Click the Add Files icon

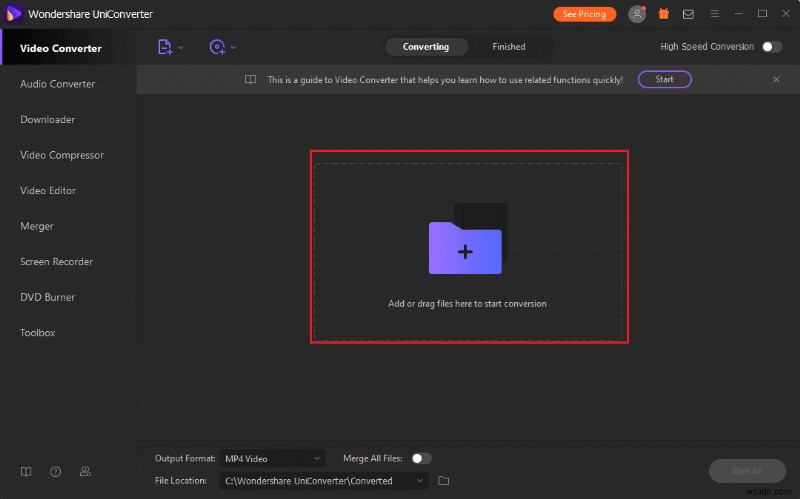coord(164,47)
